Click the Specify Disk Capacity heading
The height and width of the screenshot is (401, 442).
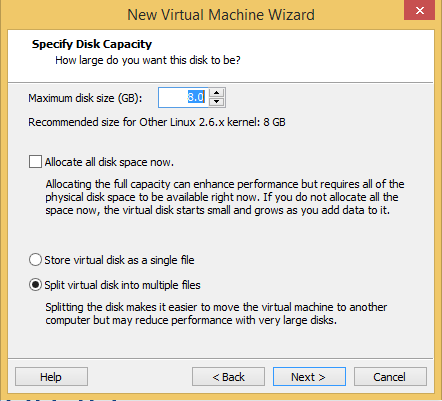[92, 44]
